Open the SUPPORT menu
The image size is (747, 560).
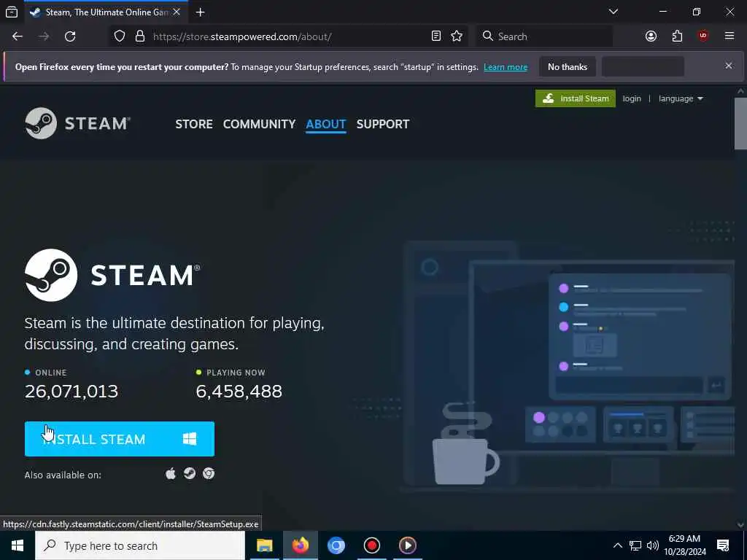coord(382,124)
